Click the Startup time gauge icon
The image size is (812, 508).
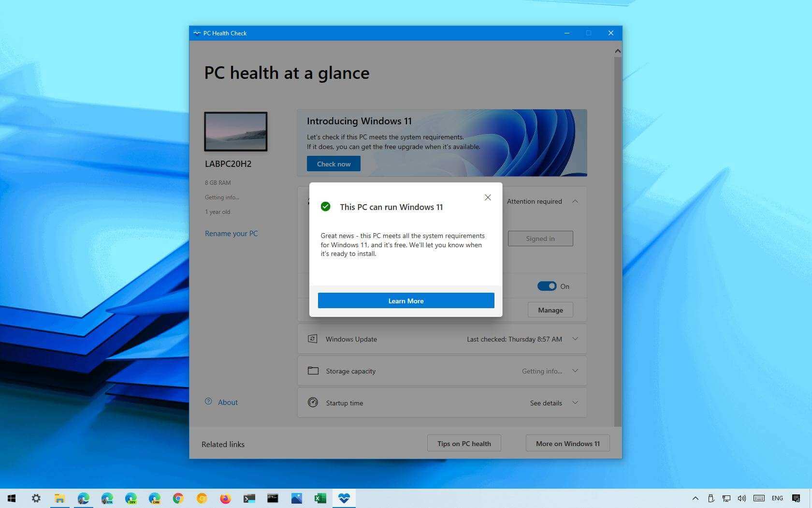point(313,403)
